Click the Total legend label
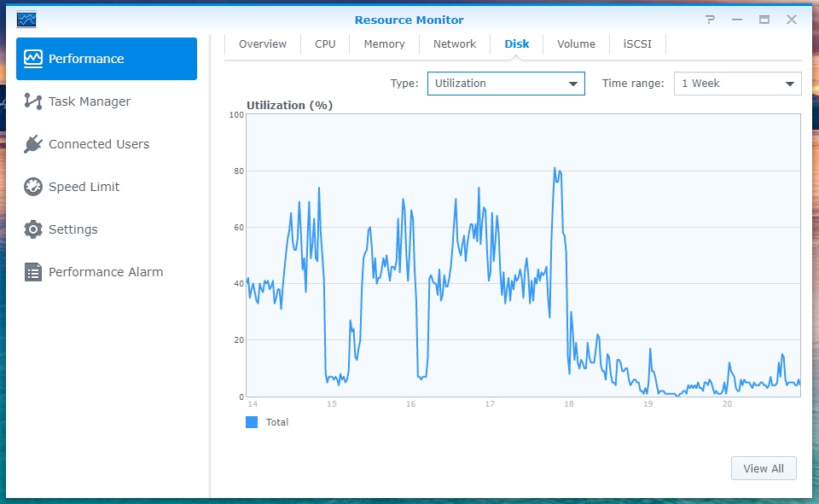This screenshot has height=504, width=819. click(x=276, y=422)
